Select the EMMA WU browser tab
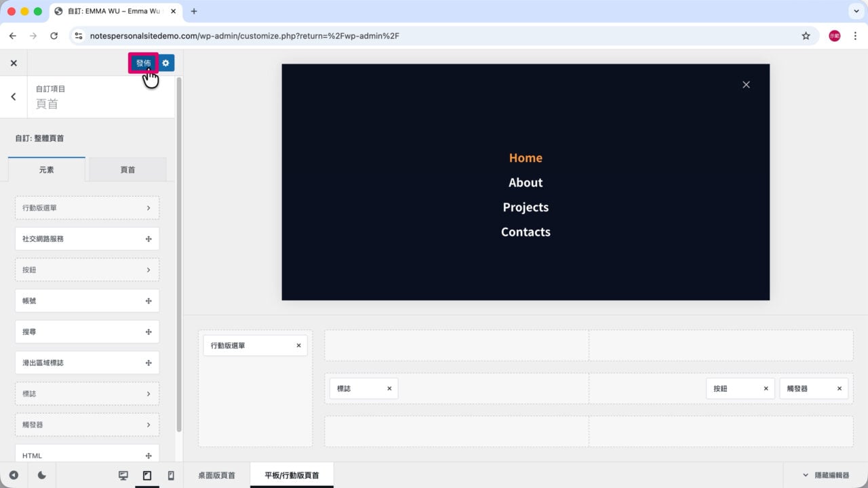The image size is (868, 488). click(x=115, y=12)
